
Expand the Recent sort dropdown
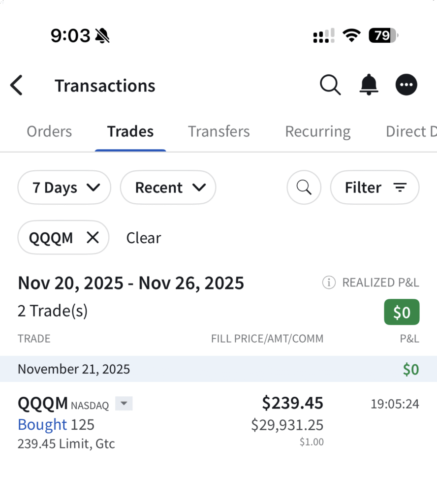(x=168, y=188)
